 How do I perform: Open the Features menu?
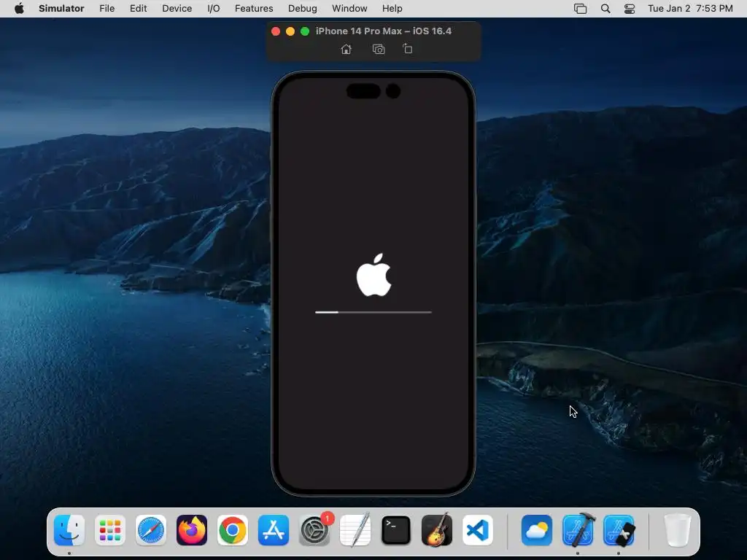254,9
